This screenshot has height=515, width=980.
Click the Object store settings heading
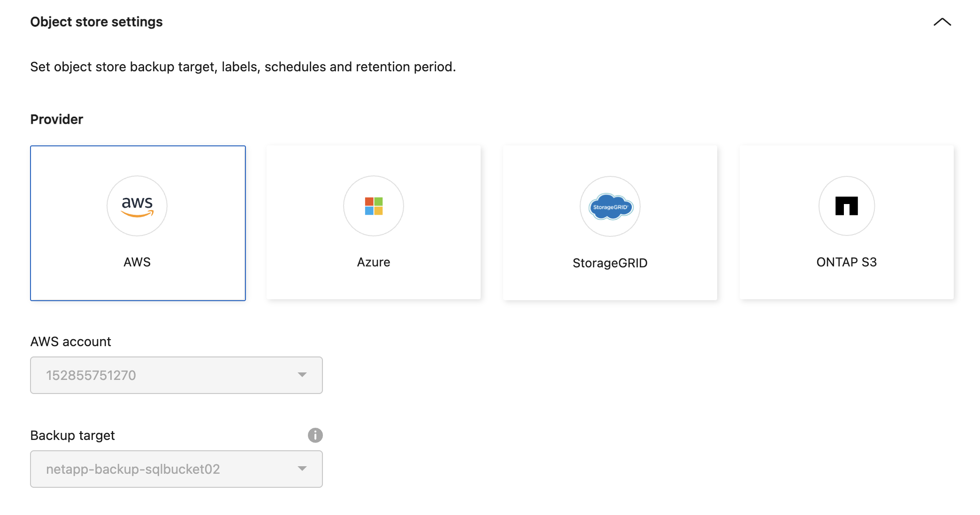point(96,22)
